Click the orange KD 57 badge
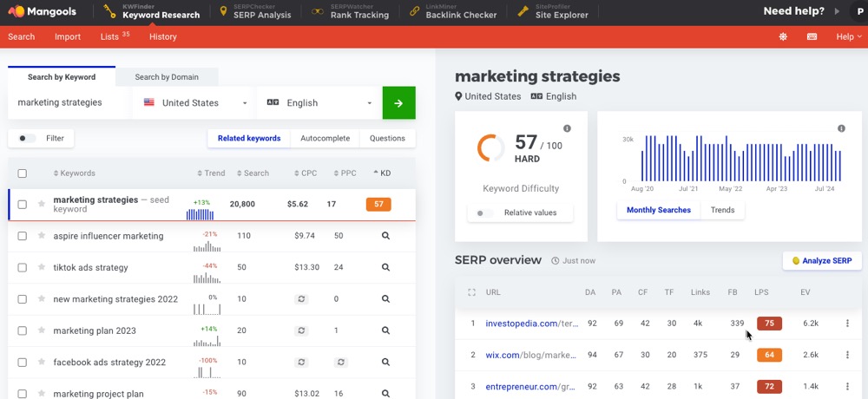Viewport: 868px width, 399px height. [378, 204]
